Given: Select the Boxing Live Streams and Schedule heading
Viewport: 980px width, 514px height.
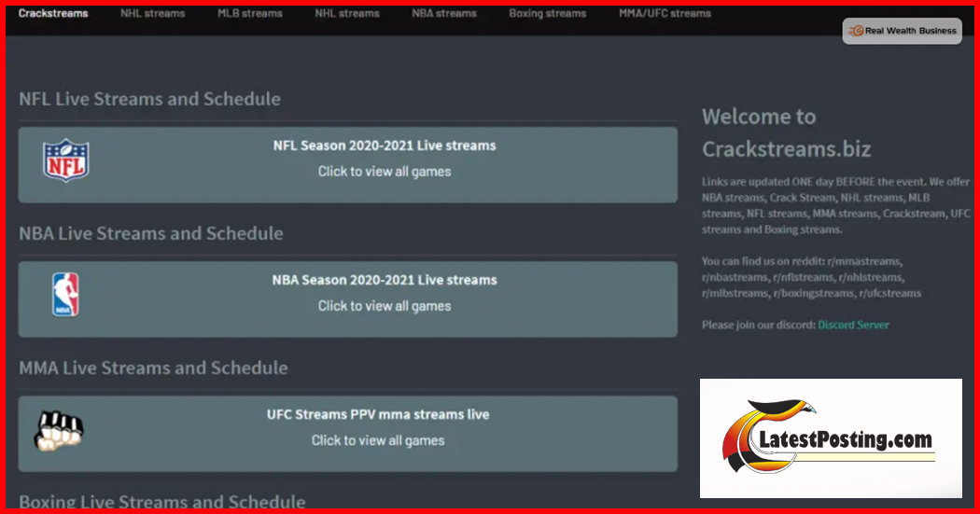Looking at the screenshot, I should pyautogui.click(x=162, y=503).
